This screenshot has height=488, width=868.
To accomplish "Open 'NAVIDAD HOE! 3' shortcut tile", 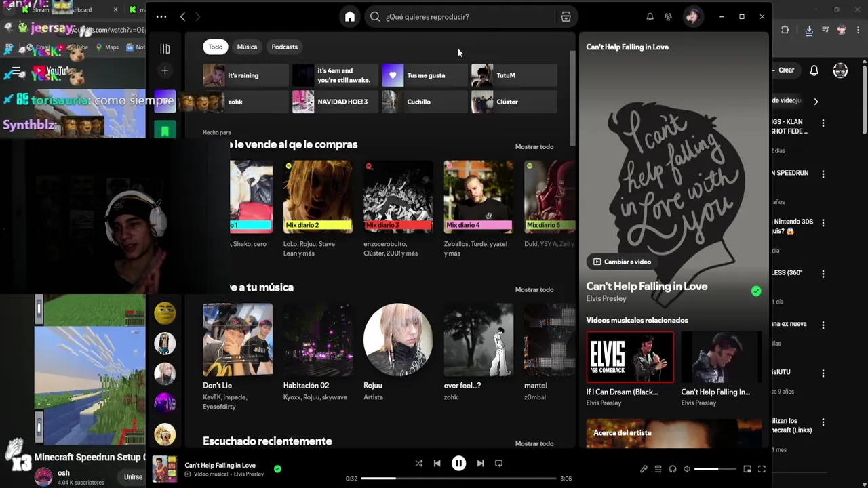I will coord(335,102).
